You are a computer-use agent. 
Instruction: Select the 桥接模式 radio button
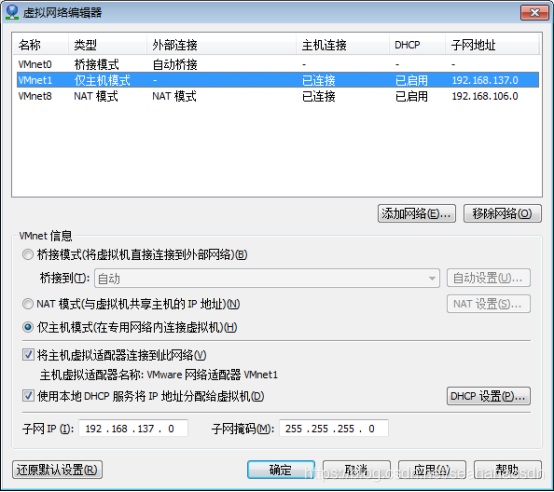pos(28,255)
